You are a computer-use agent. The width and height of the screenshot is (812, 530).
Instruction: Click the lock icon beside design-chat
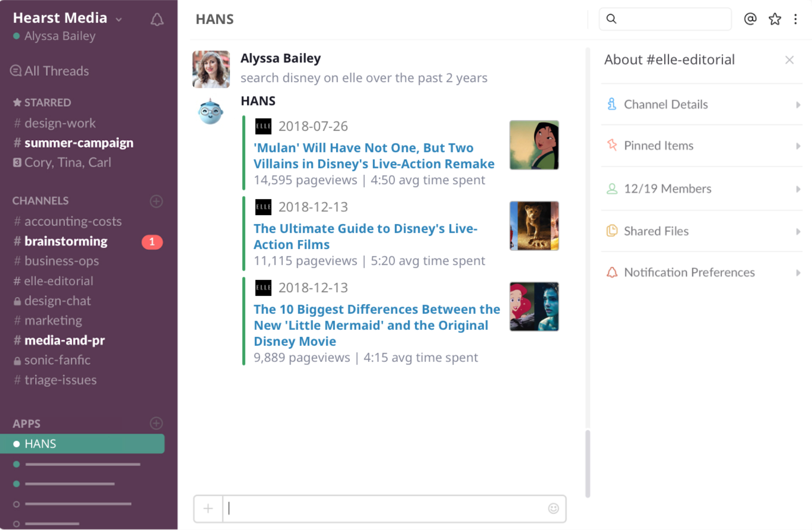click(x=17, y=301)
